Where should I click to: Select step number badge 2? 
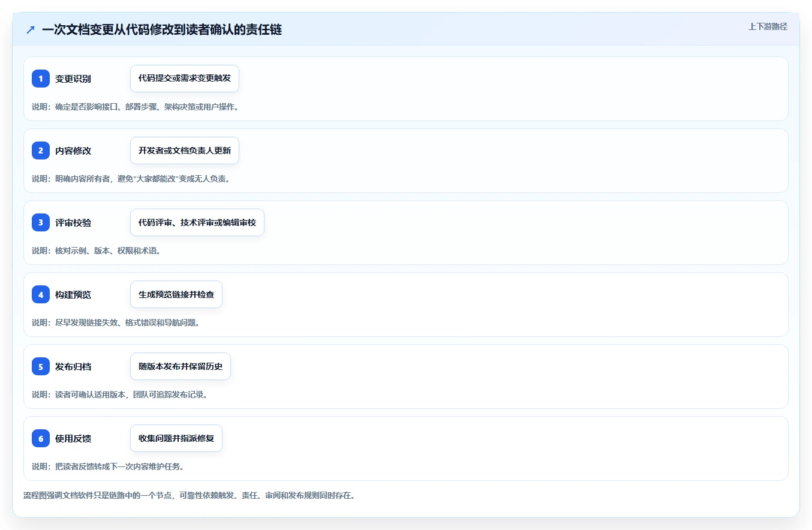point(41,150)
